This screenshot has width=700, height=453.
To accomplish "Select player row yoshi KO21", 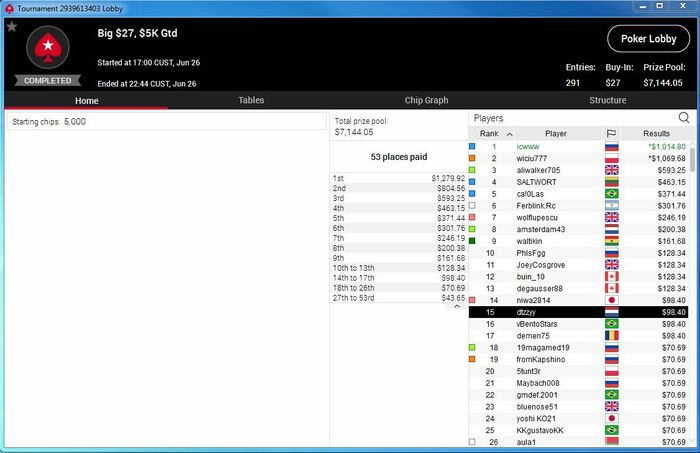I will (578, 419).
